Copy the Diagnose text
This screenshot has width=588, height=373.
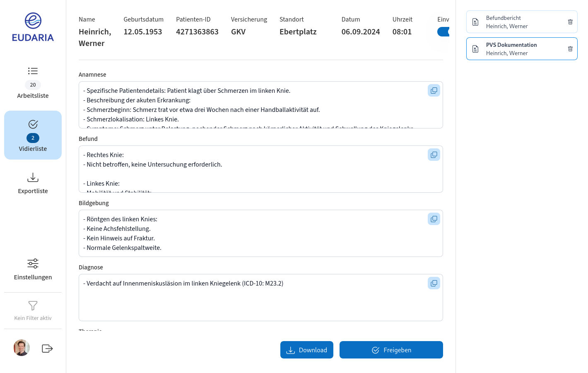coord(434,283)
